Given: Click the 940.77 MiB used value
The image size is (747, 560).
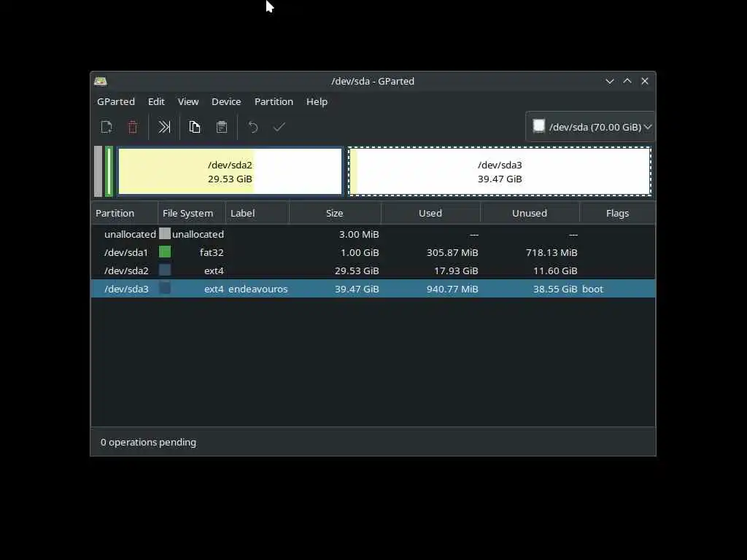Looking at the screenshot, I should [x=452, y=289].
